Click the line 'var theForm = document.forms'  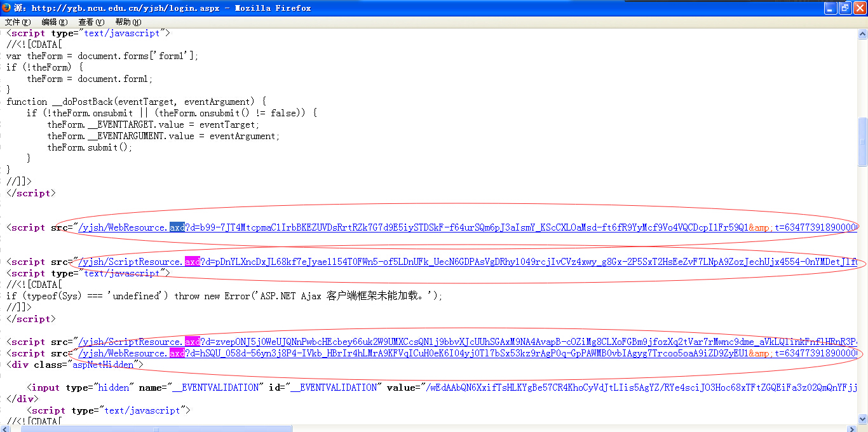click(102, 56)
